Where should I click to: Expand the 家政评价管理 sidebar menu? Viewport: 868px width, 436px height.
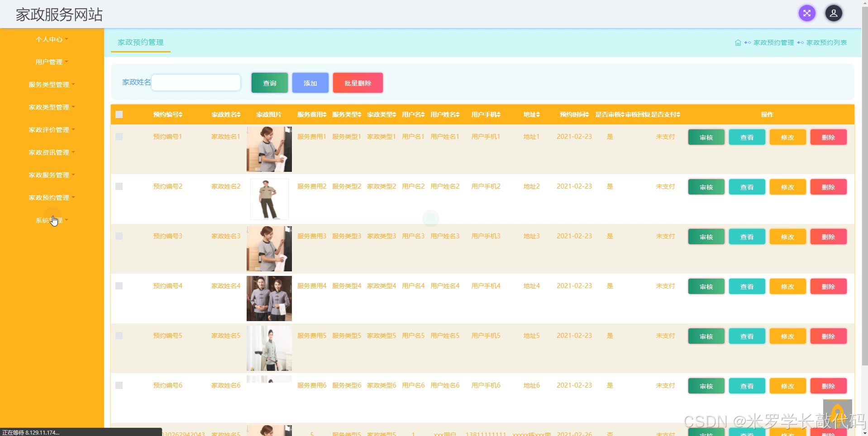pyautogui.click(x=52, y=130)
